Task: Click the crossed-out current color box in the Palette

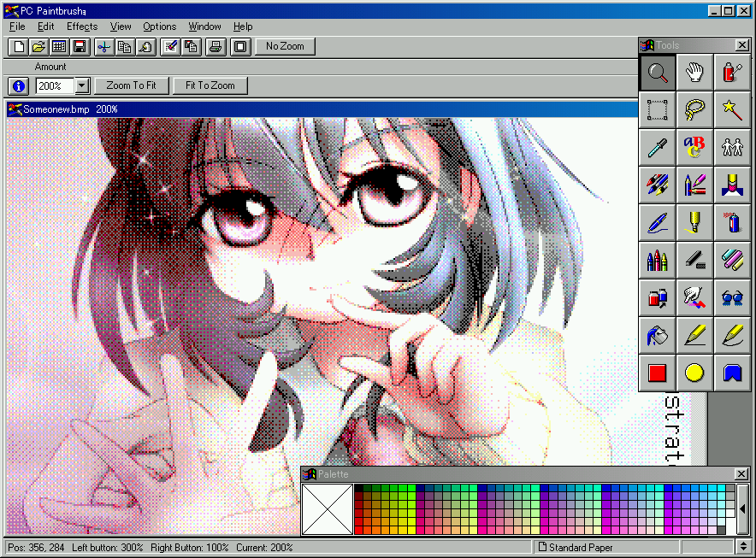Action: 327,508
